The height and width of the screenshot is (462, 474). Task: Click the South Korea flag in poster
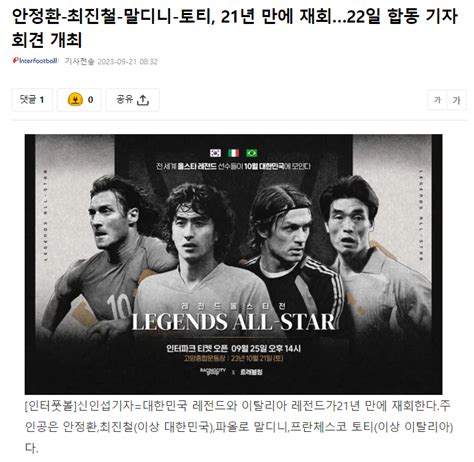(x=216, y=153)
